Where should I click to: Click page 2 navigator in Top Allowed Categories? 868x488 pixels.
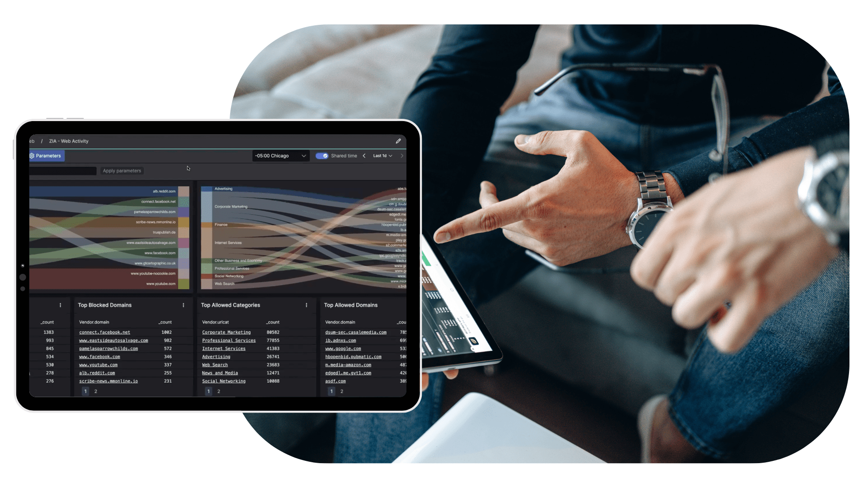[x=218, y=391]
